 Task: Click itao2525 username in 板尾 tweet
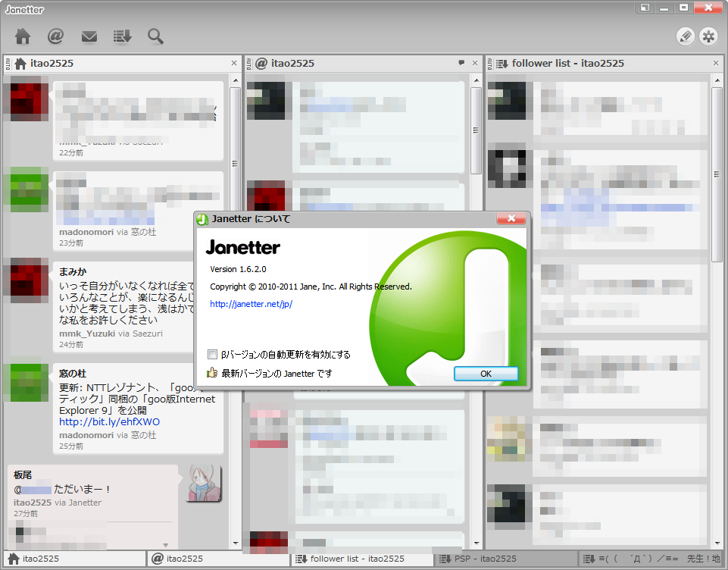33,503
